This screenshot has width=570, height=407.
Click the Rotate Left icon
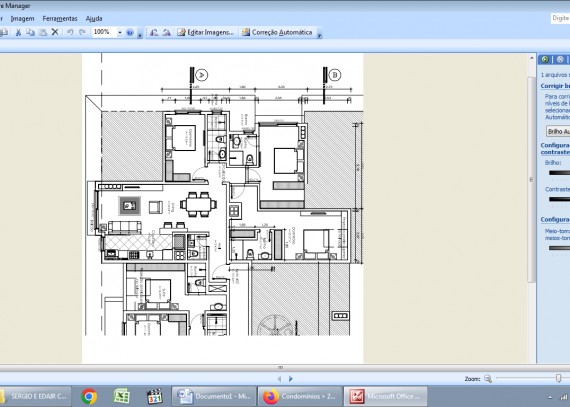click(154, 32)
